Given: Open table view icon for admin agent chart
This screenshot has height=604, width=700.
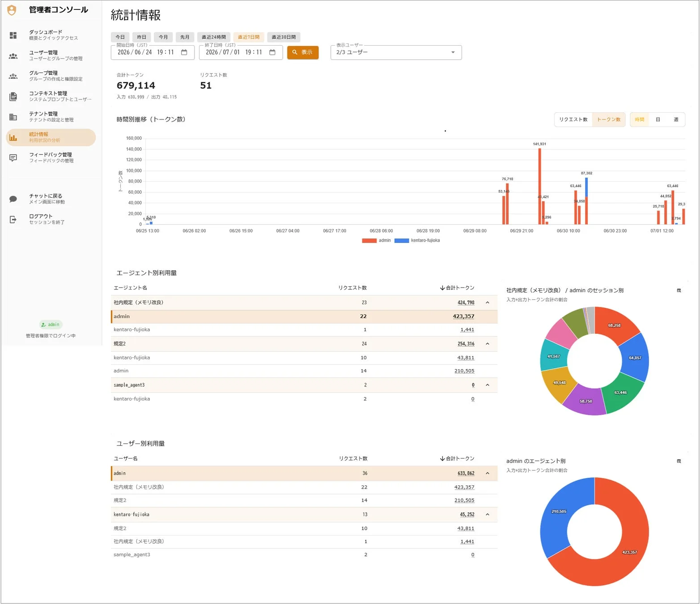Looking at the screenshot, I should tap(679, 461).
